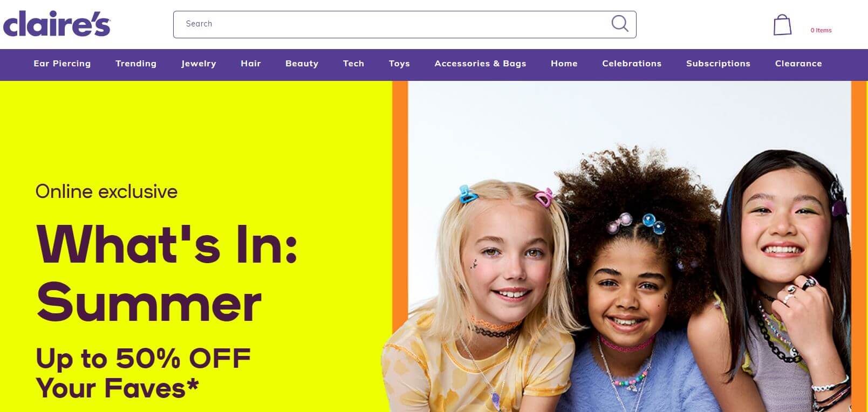Image resolution: width=868 pixels, height=412 pixels.
Task: Open the Celebrations menu
Action: tap(632, 64)
